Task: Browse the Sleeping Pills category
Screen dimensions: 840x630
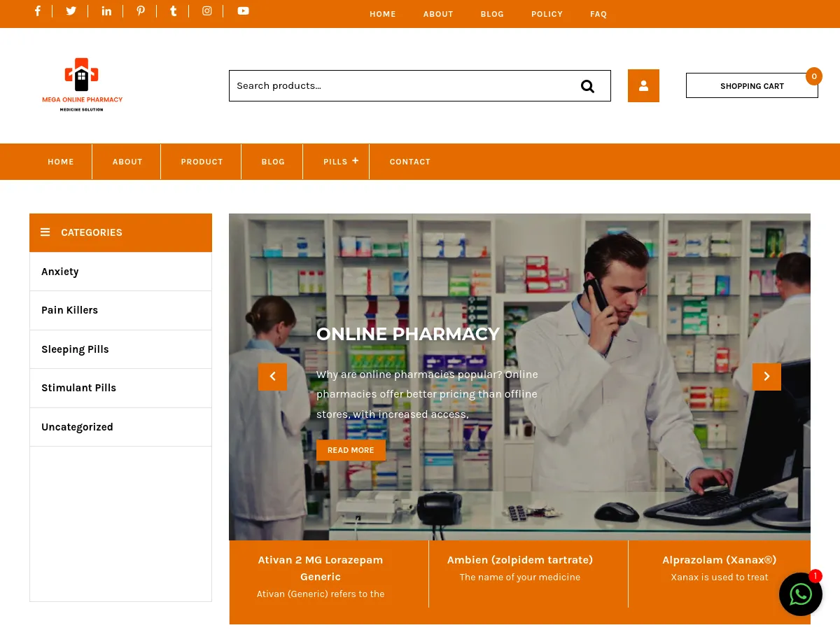Action: (x=75, y=349)
